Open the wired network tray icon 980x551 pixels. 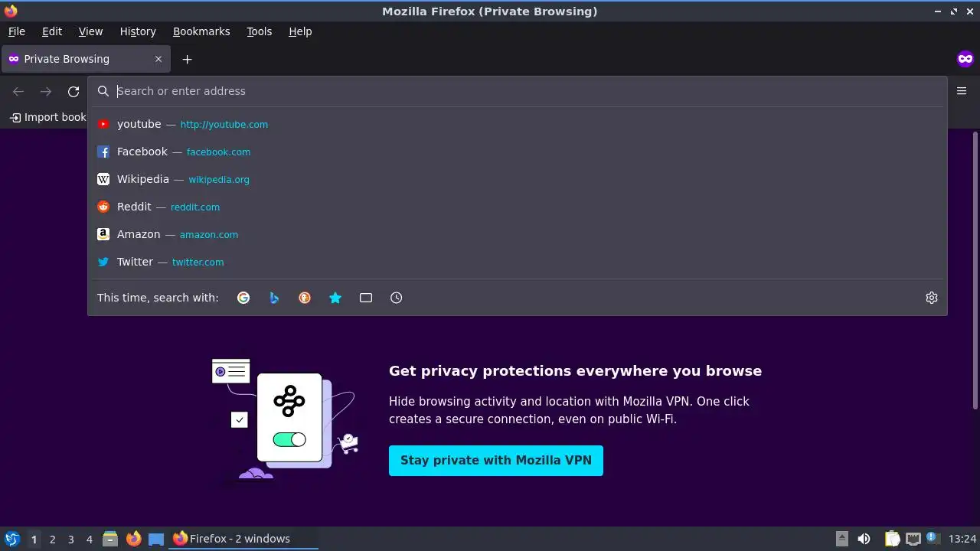[x=913, y=539]
